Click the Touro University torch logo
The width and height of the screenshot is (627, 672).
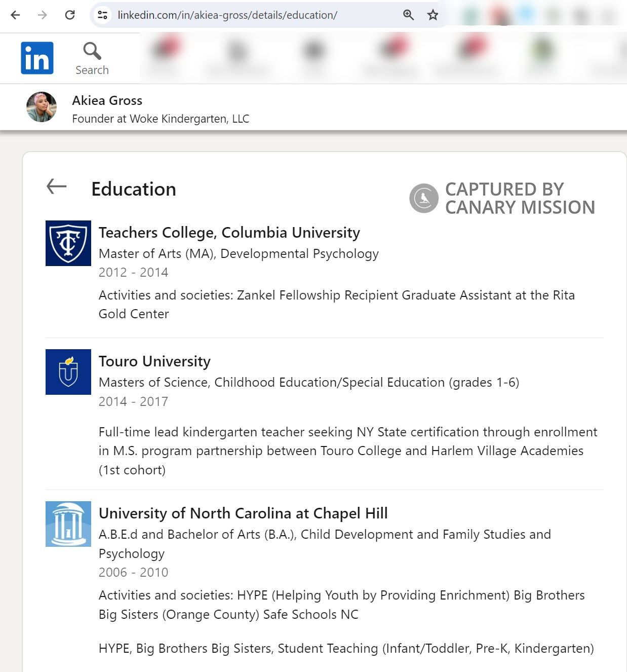pos(68,372)
